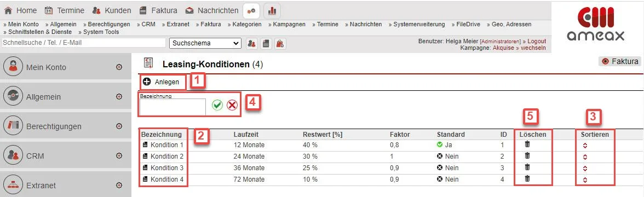Expand the Mein Konto sidebar section

pos(119,67)
